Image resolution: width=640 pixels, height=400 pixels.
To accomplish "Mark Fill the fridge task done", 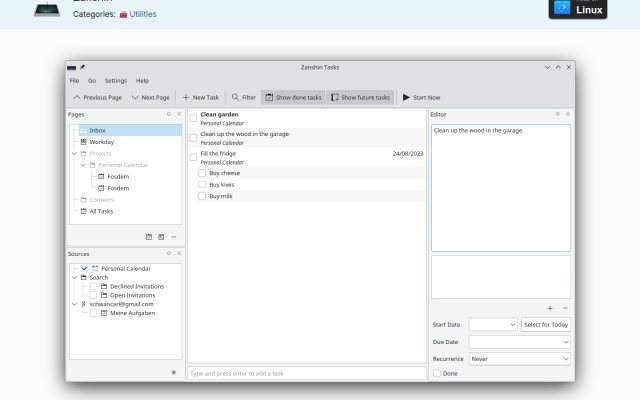I will coord(193,158).
